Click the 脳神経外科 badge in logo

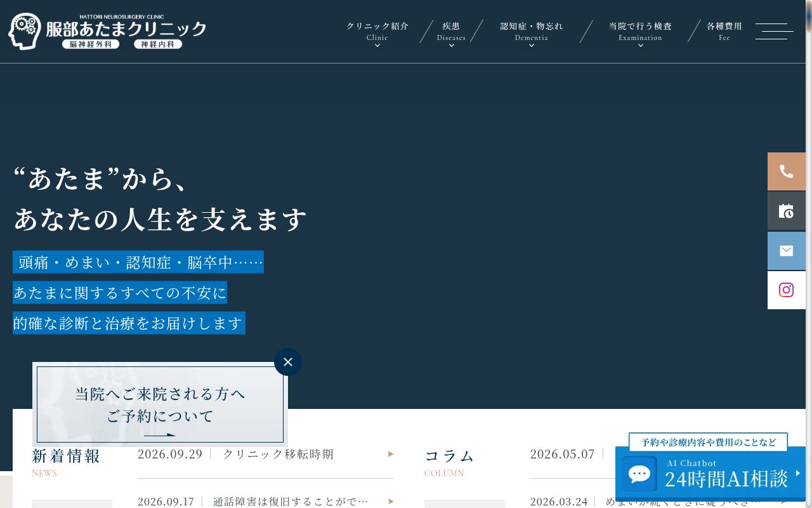(x=91, y=44)
